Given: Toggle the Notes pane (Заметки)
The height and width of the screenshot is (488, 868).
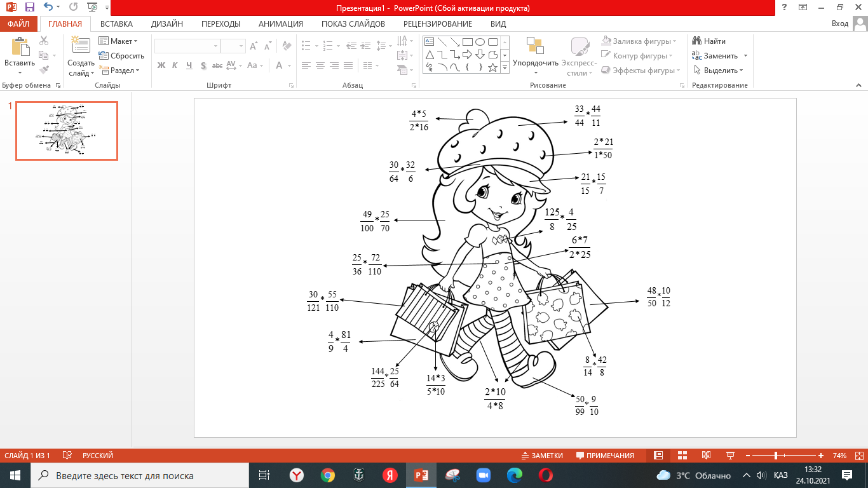Looking at the screenshot, I should click(542, 456).
